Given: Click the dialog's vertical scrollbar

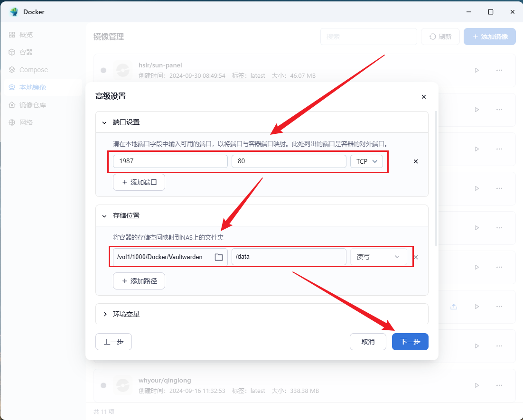Looking at the screenshot, I should tap(436, 176).
